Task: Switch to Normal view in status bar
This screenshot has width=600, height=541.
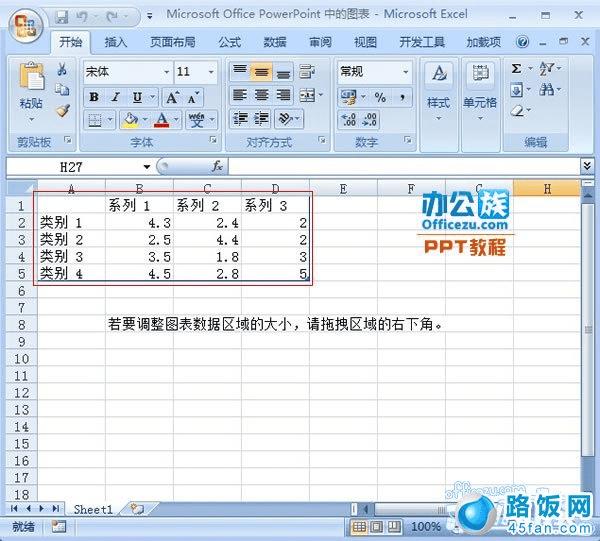Action: 359,527
